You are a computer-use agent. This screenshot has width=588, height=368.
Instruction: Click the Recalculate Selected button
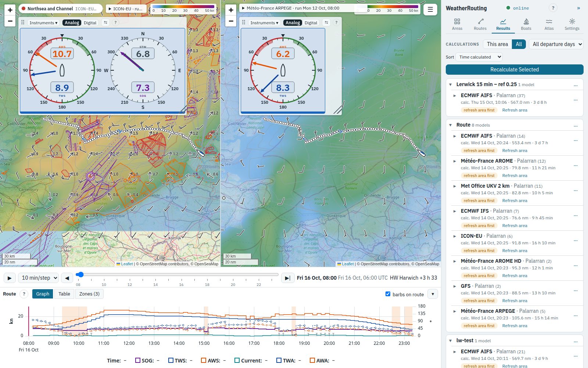(x=514, y=70)
